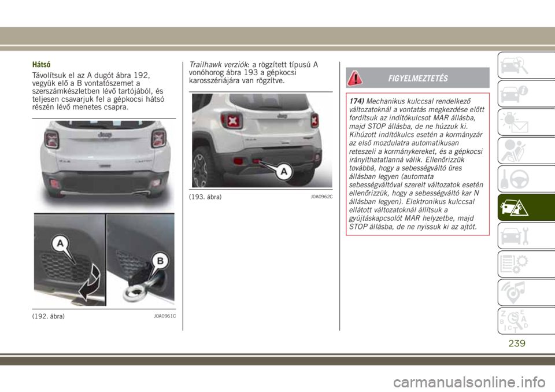Open the technical data list and gears tab
This screenshot has width=555, height=392.
click(x=526, y=264)
